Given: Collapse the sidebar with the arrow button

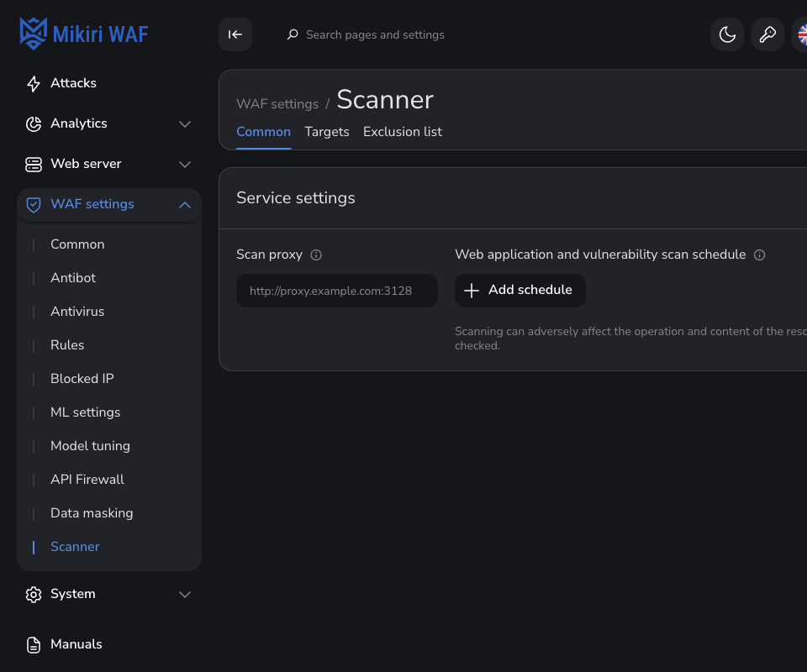Looking at the screenshot, I should coord(235,34).
